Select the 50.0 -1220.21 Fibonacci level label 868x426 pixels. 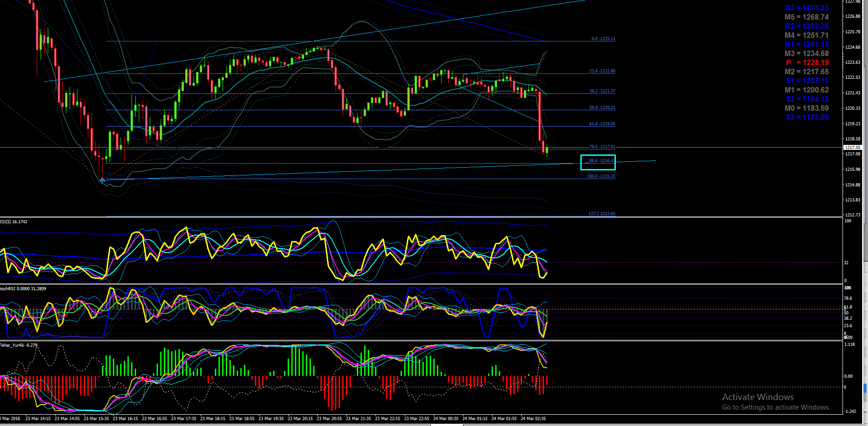pos(602,108)
